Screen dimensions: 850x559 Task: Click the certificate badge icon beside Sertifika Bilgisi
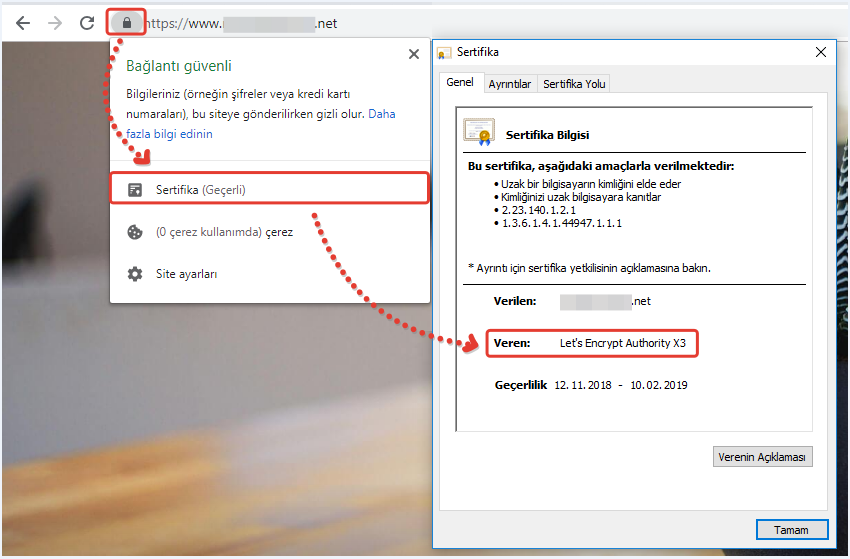click(x=478, y=132)
